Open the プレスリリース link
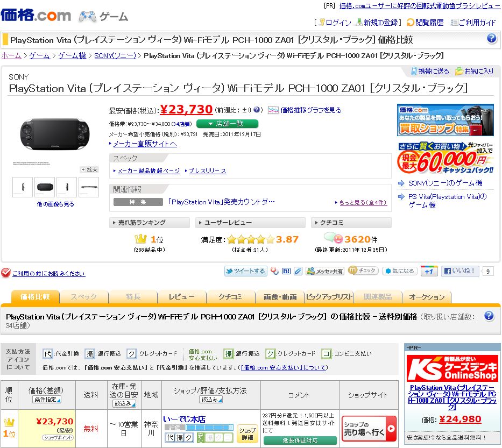Screen dimensions: 502x448 coord(208,171)
